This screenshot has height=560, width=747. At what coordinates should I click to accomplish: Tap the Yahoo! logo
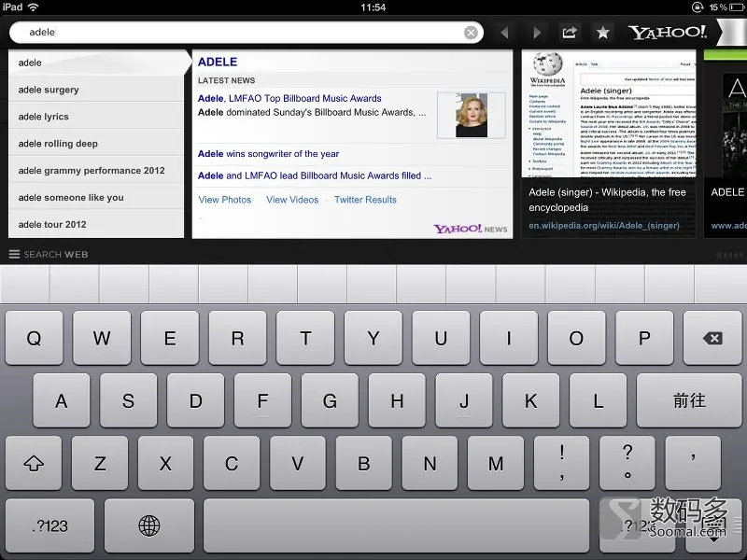668,33
